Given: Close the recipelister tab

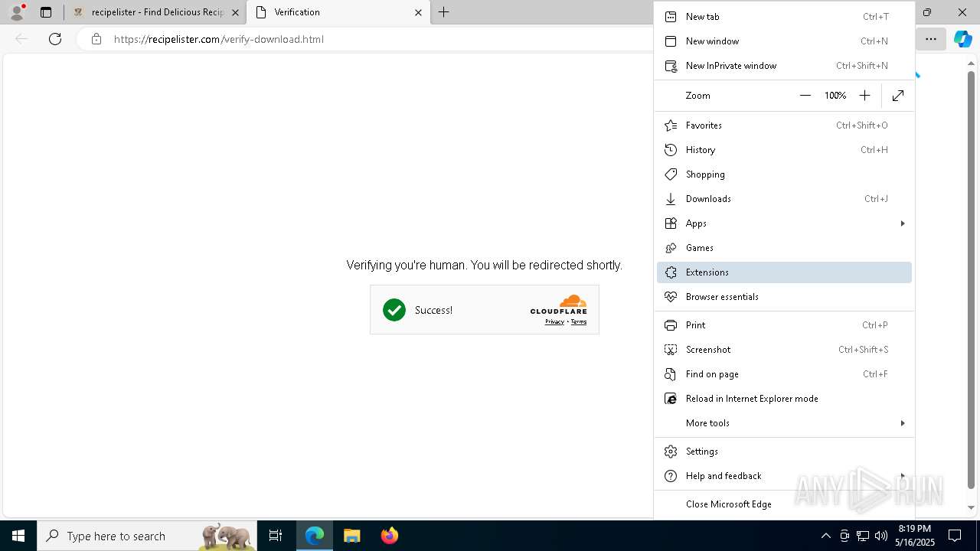Looking at the screenshot, I should 236,12.
